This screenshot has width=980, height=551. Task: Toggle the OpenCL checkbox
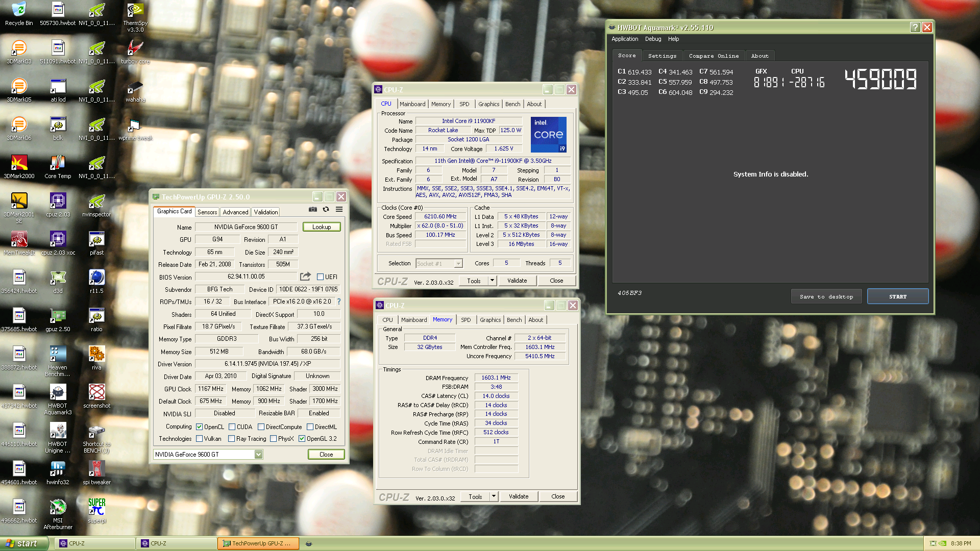(x=200, y=427)
